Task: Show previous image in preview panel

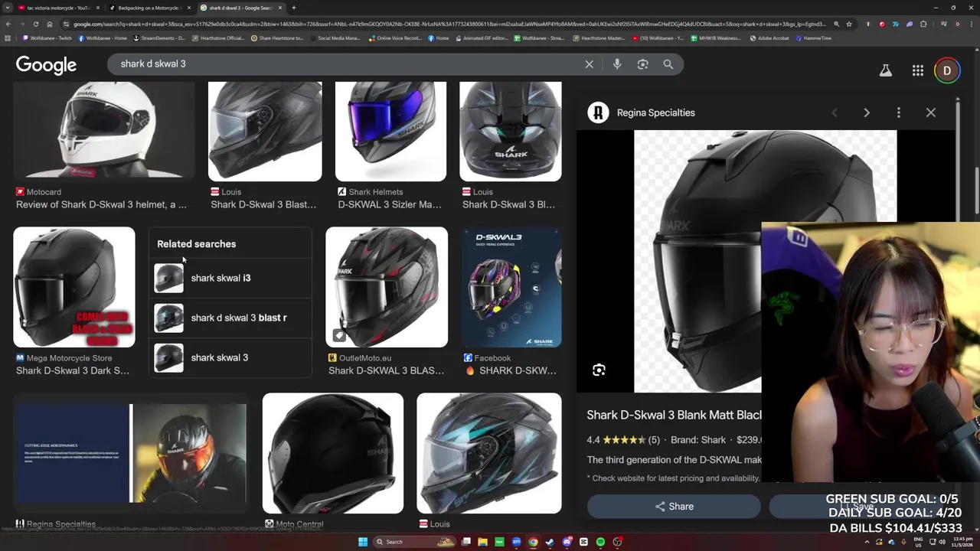Action: coord(835,112)
